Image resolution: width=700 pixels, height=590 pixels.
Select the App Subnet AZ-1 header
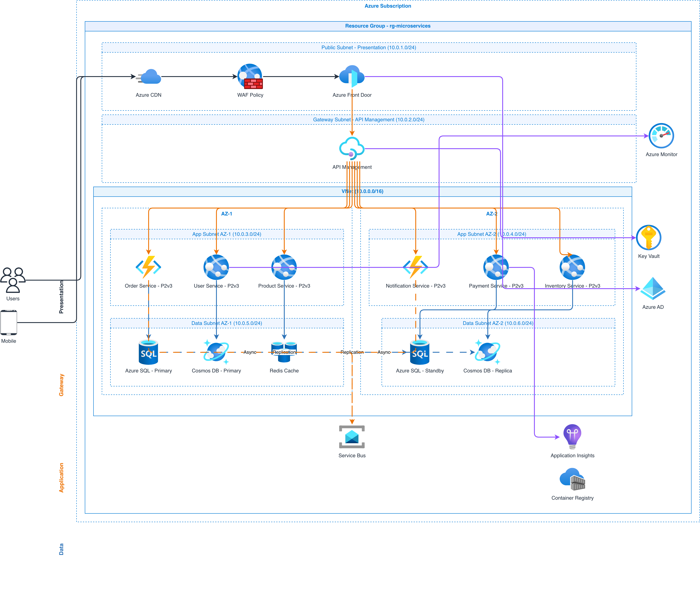pos(227,234)
